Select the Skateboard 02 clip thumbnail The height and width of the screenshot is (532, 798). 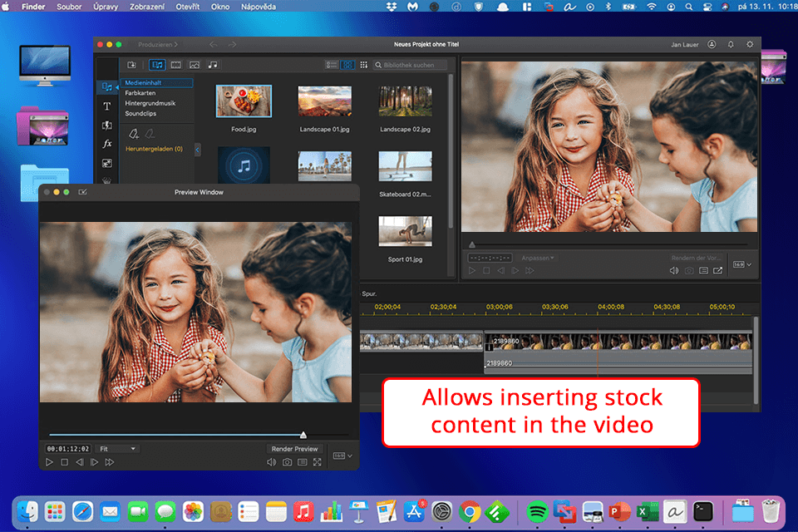(405, 166)
